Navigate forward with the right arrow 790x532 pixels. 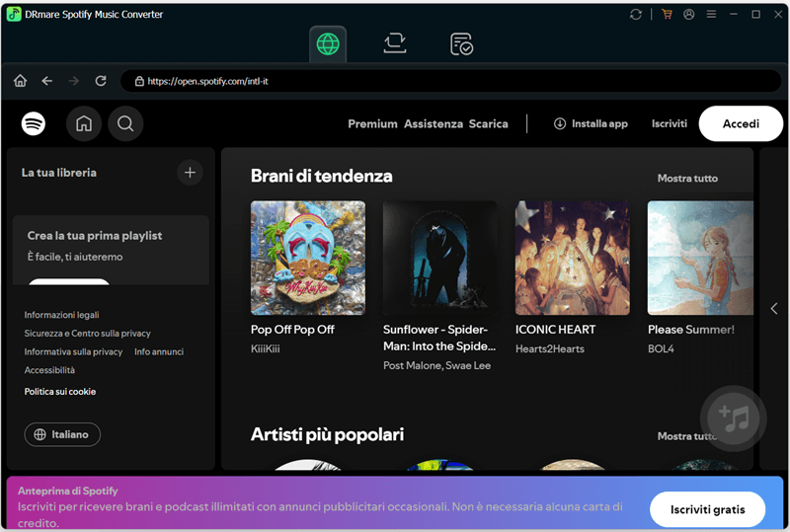[73, 81]
